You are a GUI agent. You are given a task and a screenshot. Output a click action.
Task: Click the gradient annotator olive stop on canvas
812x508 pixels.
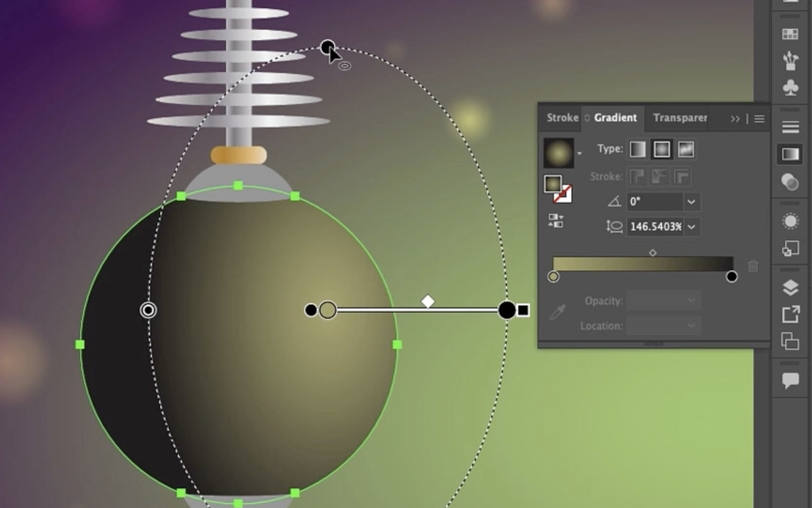[x=328, y=310]
